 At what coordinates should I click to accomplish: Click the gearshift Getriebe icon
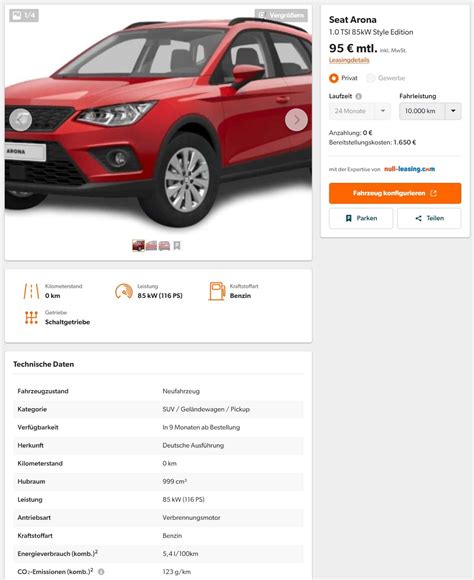click(x=31, y=318)
